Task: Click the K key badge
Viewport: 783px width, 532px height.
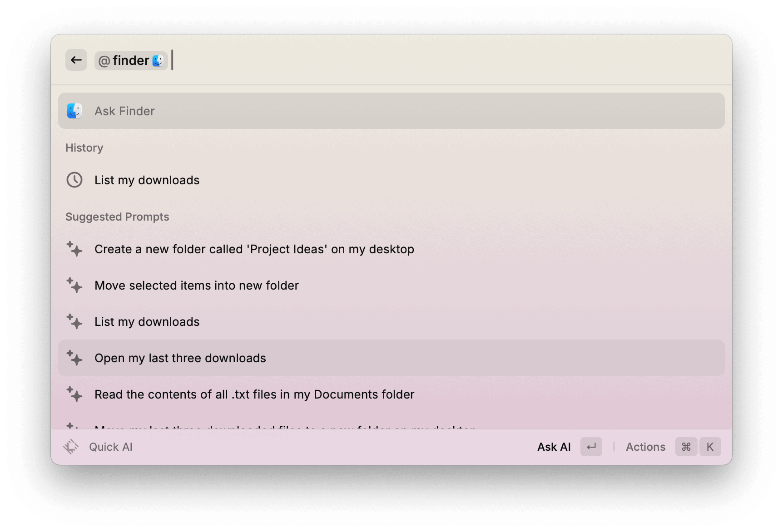Action: click(710, 447)
